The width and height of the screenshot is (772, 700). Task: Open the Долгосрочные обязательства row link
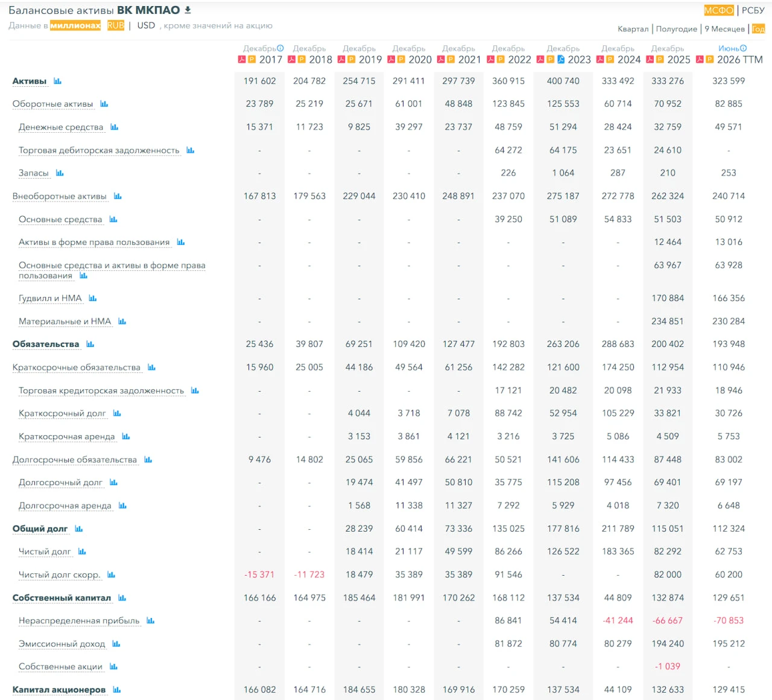(x=75, y=460)
